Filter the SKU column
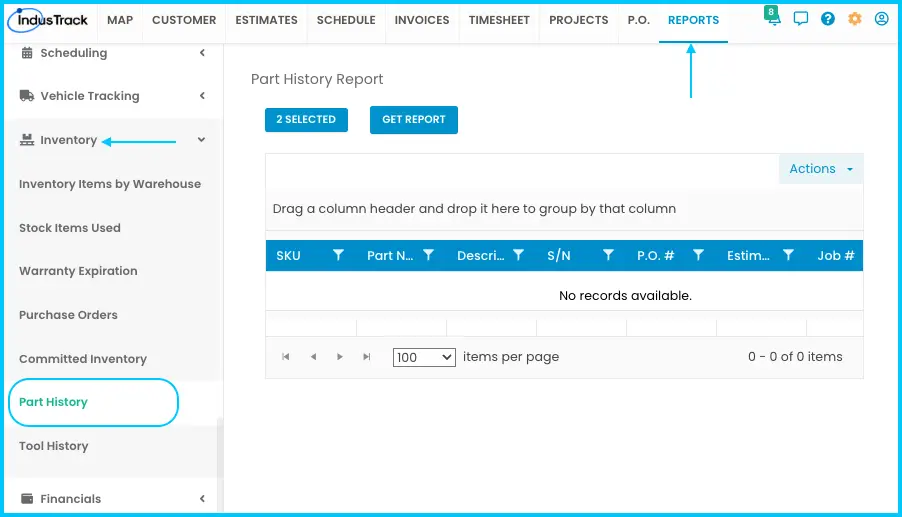The height and width of the screenshot is (517, 902). [338, 255]
